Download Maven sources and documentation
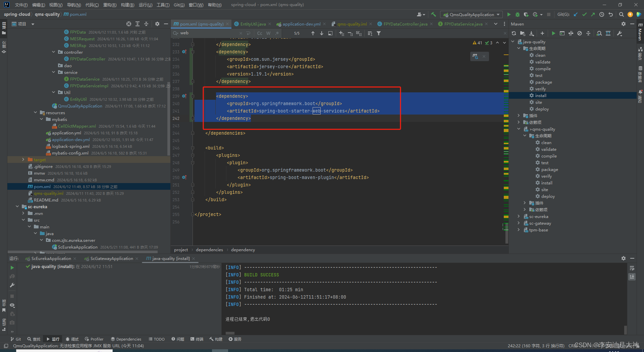Image resolution: width=644 pixels, height=352 pixels. 532,33
